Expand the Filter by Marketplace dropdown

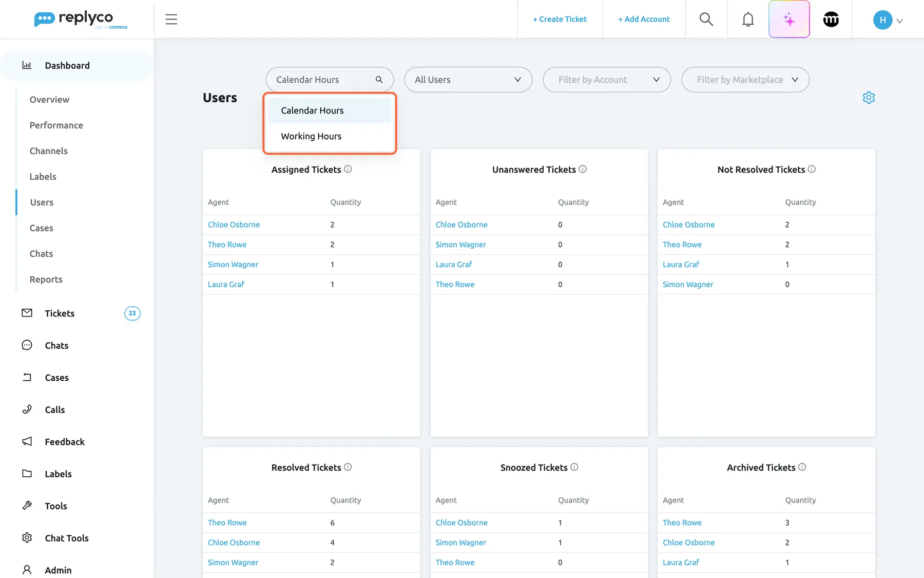point(745,80)
